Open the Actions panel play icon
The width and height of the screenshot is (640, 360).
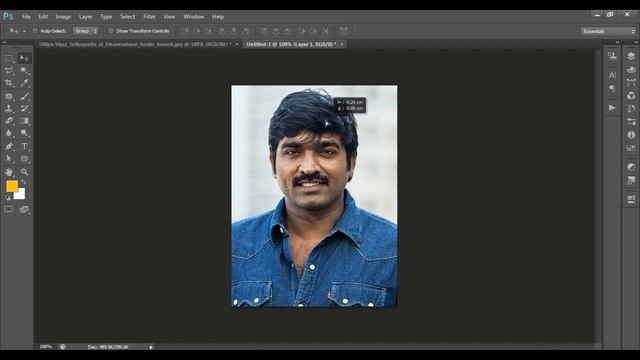coord(612,108)
